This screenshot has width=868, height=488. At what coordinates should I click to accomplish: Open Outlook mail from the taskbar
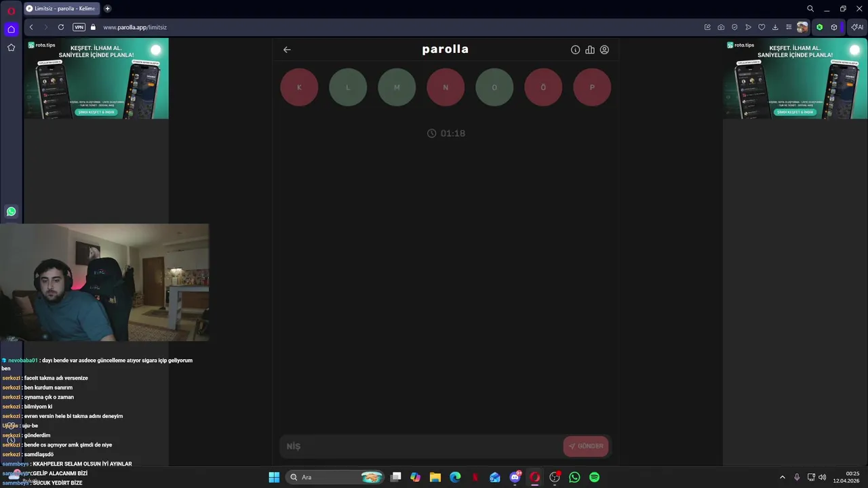click(x=495, y=477)
